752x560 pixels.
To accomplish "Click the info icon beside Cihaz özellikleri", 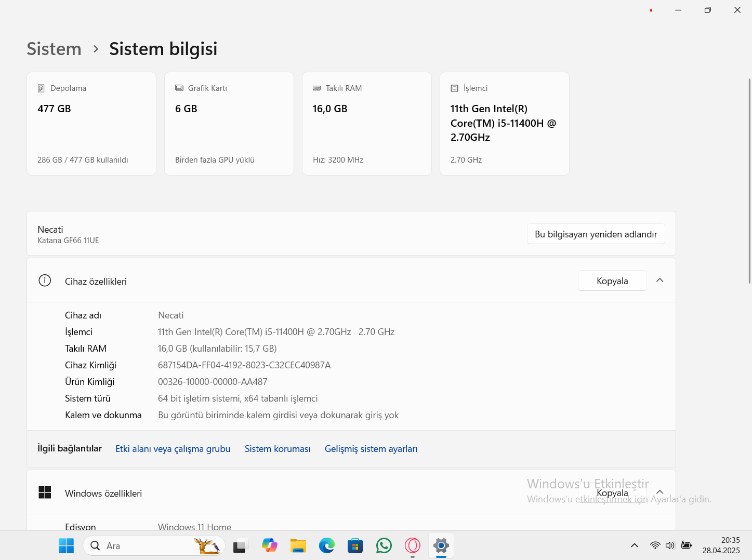I will 45,281.
